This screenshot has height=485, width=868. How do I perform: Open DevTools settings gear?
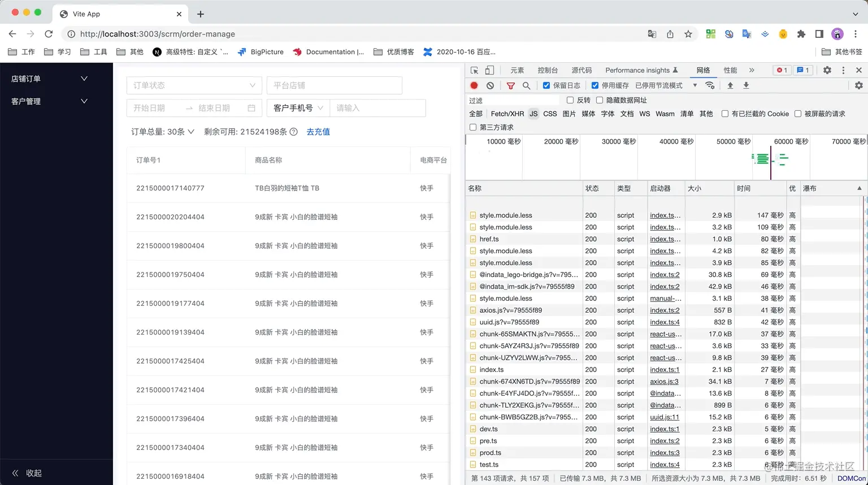pos(827,70)
